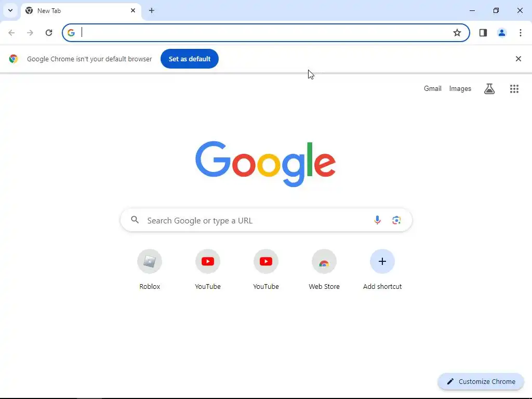Read the "Google Chrome isn't your default browser" message

click(89, 59)
